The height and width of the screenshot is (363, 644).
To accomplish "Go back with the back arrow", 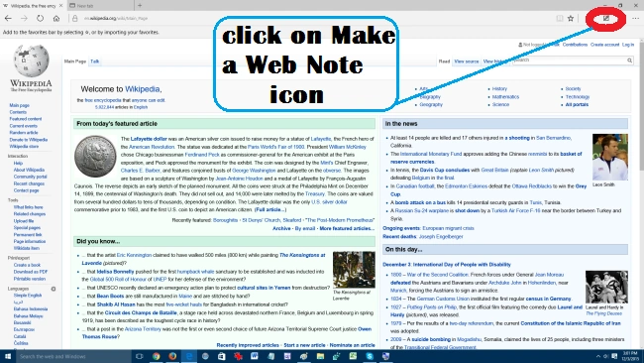I will (8, 18).
